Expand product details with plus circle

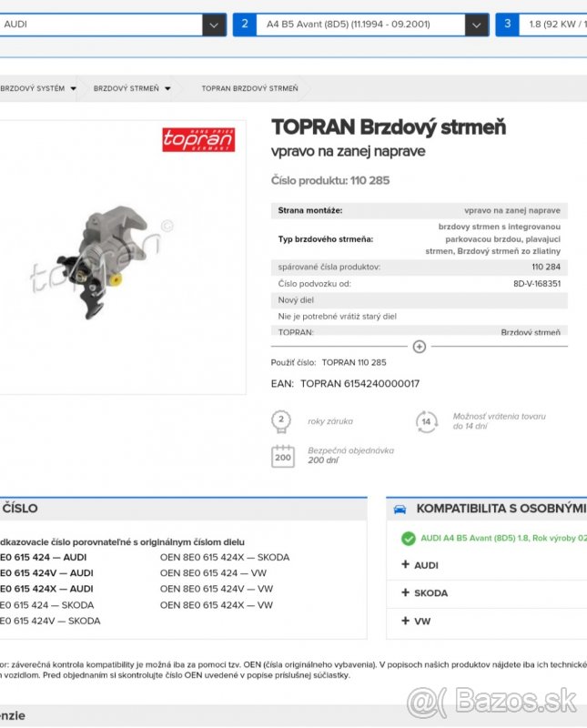(x=420, y=347)
